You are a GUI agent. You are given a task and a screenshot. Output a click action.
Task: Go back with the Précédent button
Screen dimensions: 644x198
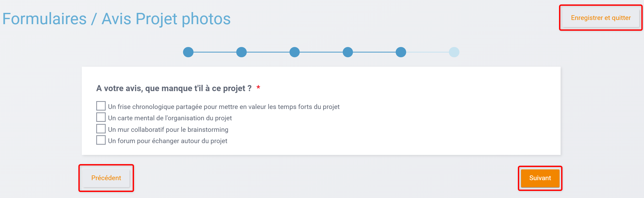tap(106, 178)
